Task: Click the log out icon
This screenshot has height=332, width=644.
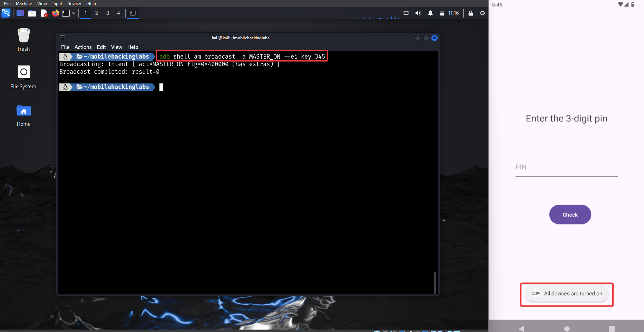Action: pos(482,13)
